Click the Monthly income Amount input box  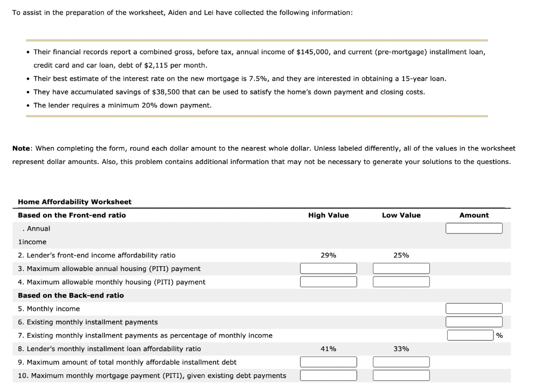click(474, 308)
